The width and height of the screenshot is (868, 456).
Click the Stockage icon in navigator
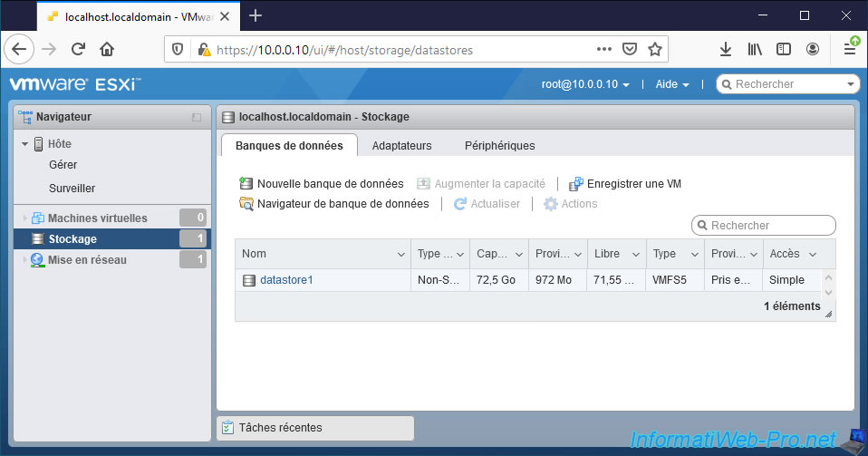click(x=38, y=238)
